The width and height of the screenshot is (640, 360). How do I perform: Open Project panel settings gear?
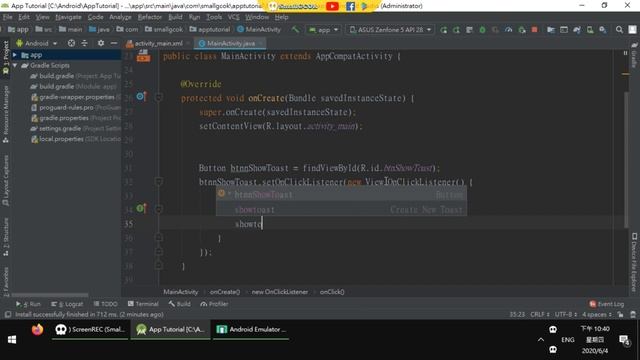101,43
